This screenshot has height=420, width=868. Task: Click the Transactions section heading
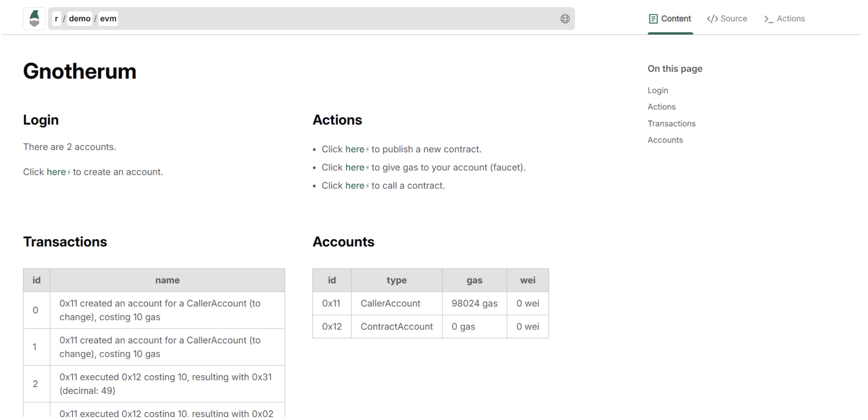pyautogui.click(x=65, y=242)
